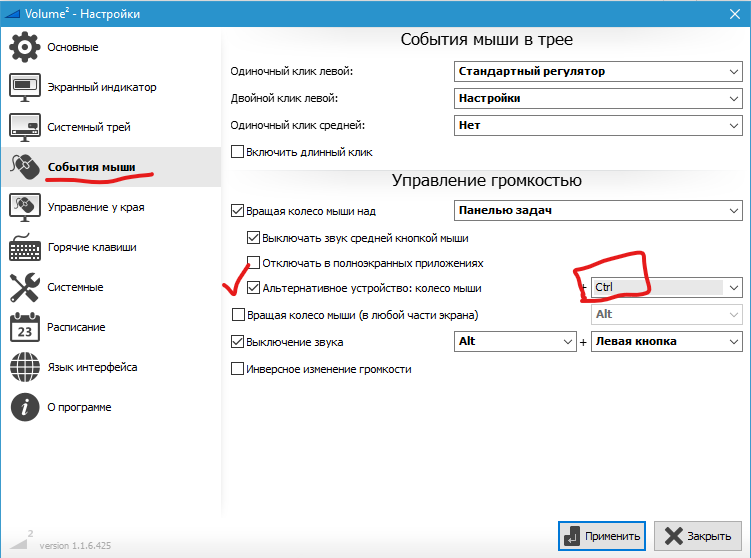751x558 pixels.
Task: Close the Volume² settings window
Action: pos(735,14)
